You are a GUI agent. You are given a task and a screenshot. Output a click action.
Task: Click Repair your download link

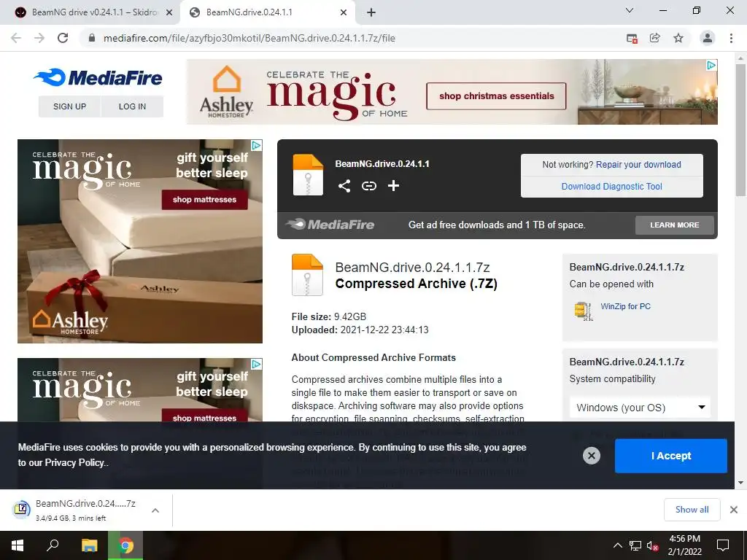(638, 164)
